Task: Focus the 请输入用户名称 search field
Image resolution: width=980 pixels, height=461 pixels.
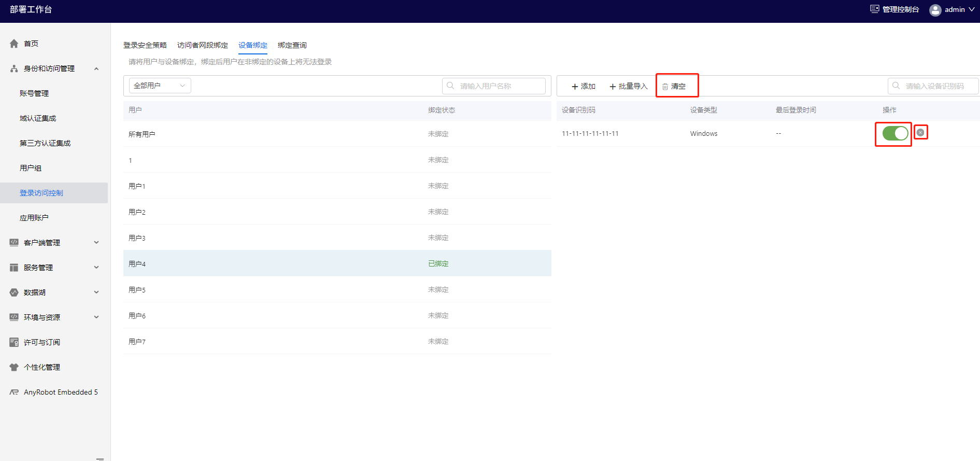Action: click(x=494, y=86)
